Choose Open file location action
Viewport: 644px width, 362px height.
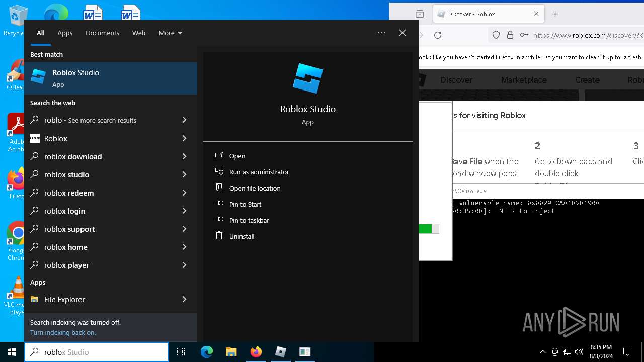pyautogui.click(x=255, y=188)
